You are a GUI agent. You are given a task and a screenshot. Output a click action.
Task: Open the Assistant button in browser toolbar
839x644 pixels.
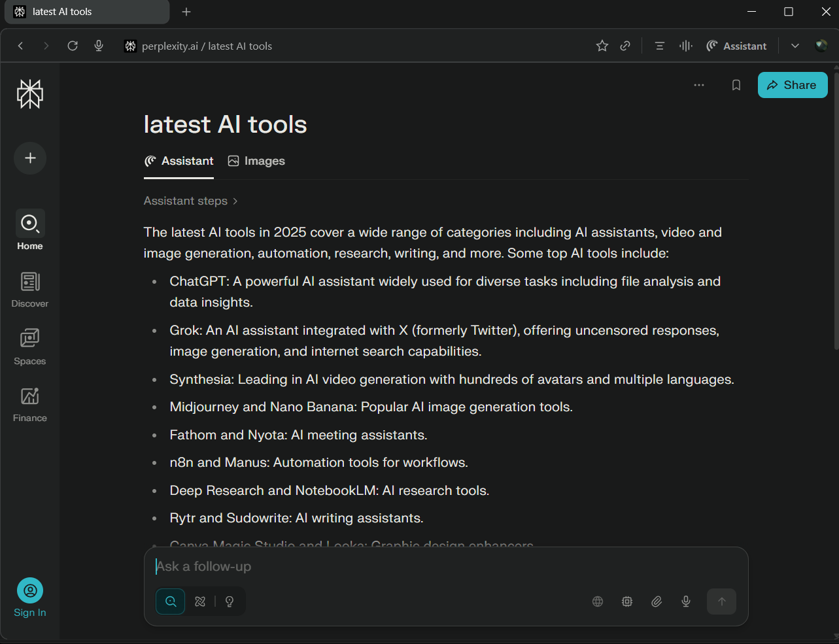coord(736,46)
